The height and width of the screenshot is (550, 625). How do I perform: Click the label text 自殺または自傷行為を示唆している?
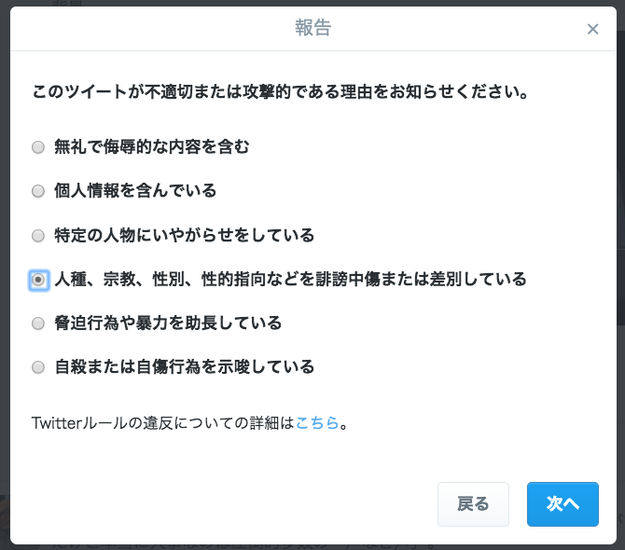click(x=185, y=367)
